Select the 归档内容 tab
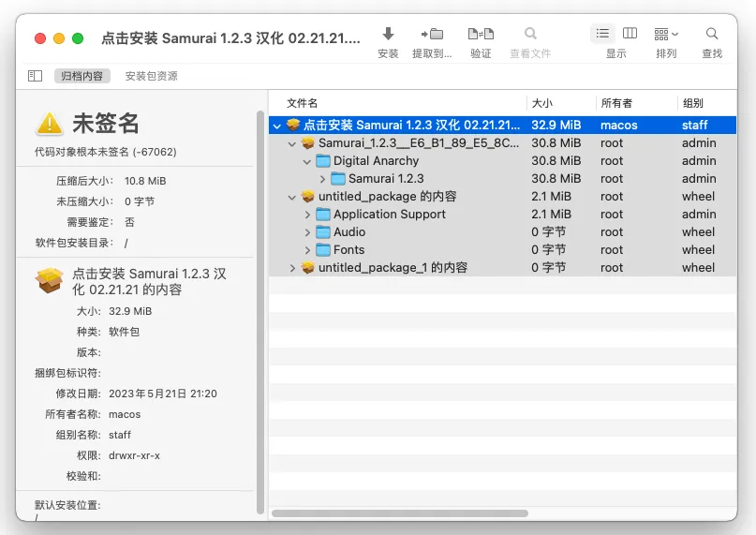 82,76
